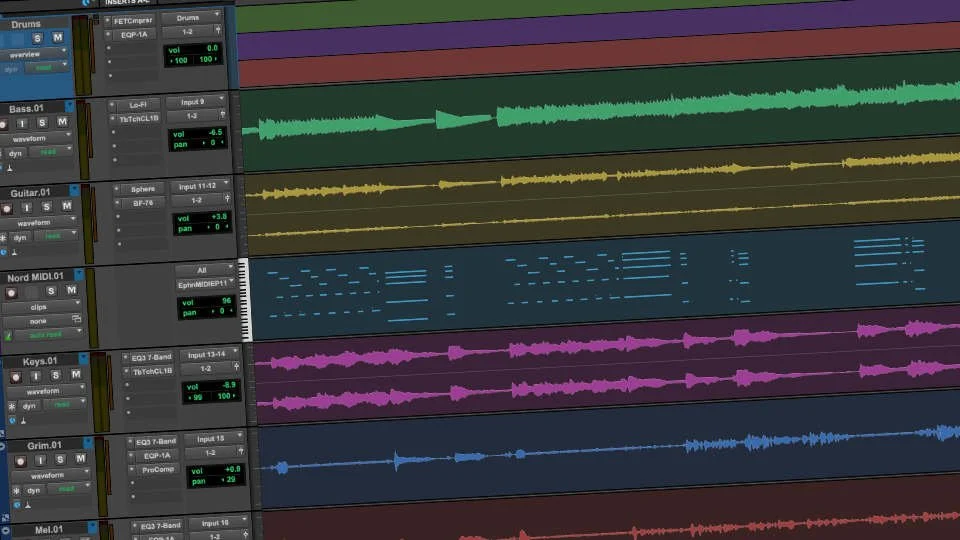Click Nord MIDI.01 volume value 96
Viewport: 960px width, 540px height.
(225, 301)
